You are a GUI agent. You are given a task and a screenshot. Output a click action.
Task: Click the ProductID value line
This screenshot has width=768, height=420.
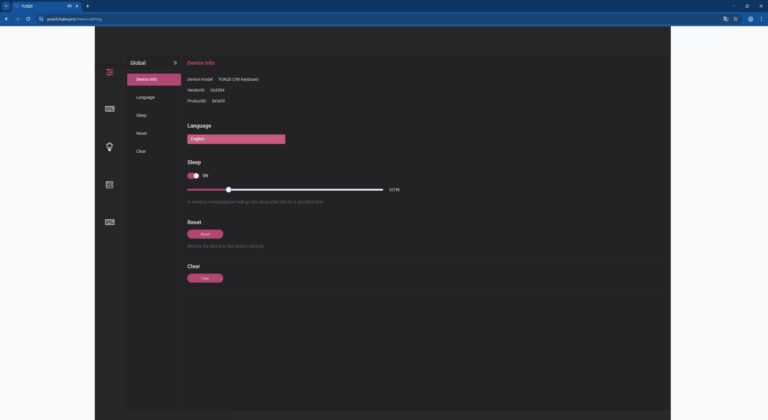(x=206, y=101)
